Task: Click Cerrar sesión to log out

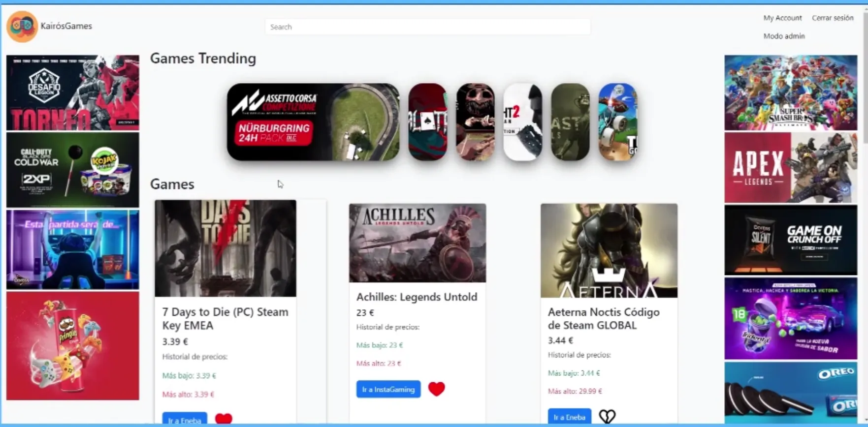Action: [x=833, y=18]
